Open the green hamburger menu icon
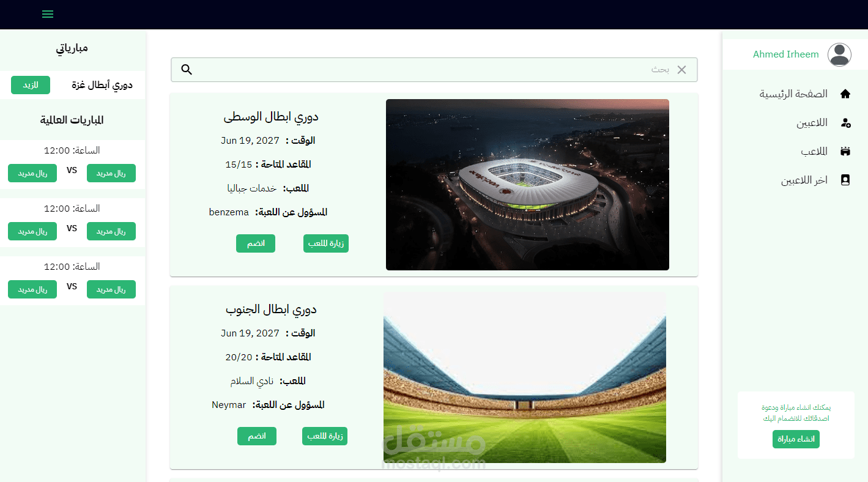This screenshot has width=868, height=482. [48, 14]
